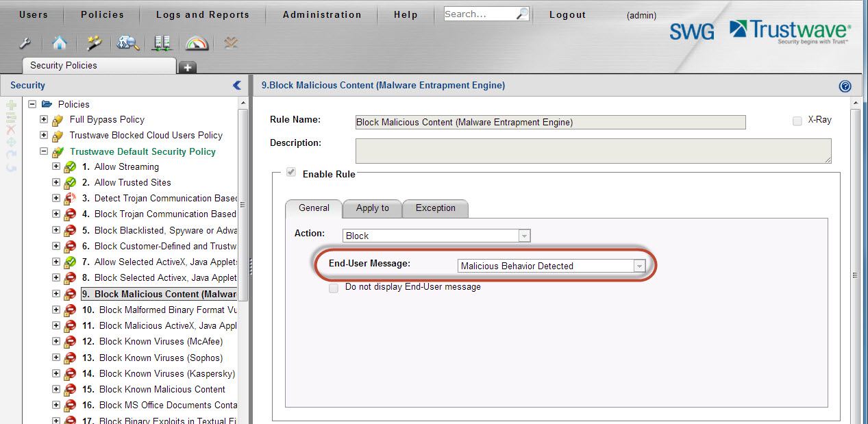Collapse the Security panel with the arrow

pos(237,85)
